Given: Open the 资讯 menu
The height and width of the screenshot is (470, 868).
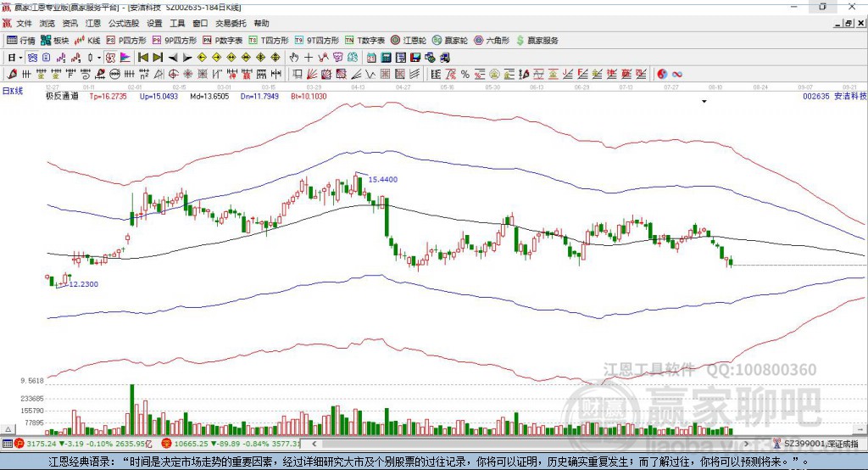Looking at the screenshot, I should tap(70, 23).
